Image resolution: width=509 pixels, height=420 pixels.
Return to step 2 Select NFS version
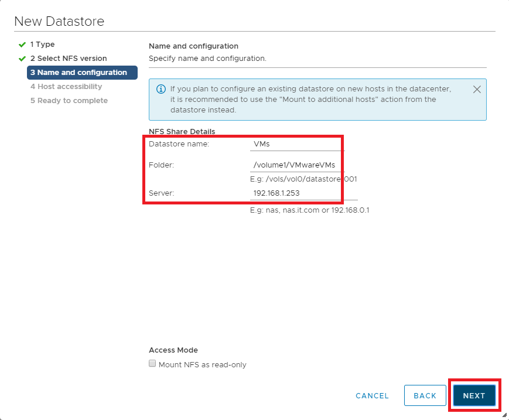click(x=69, y=59)
